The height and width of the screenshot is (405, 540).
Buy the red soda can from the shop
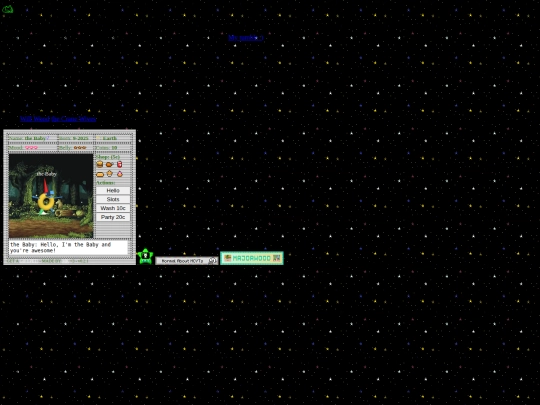(120, 164)
